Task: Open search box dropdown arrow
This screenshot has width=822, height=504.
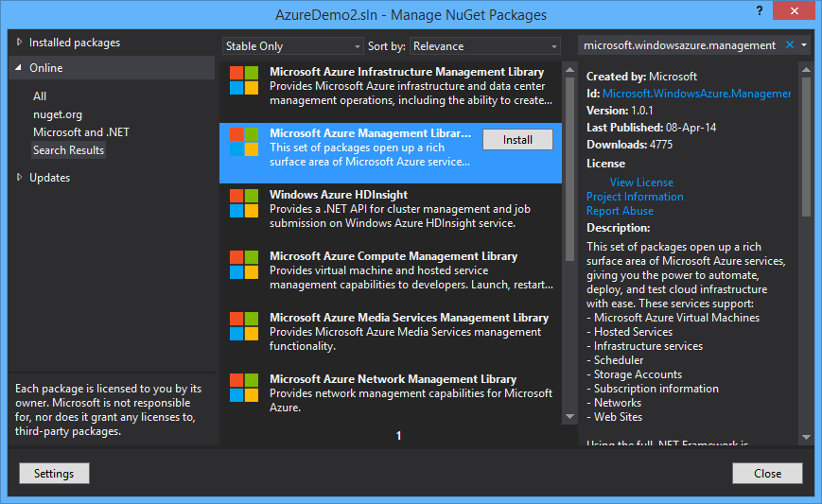Action: point(804,45)
